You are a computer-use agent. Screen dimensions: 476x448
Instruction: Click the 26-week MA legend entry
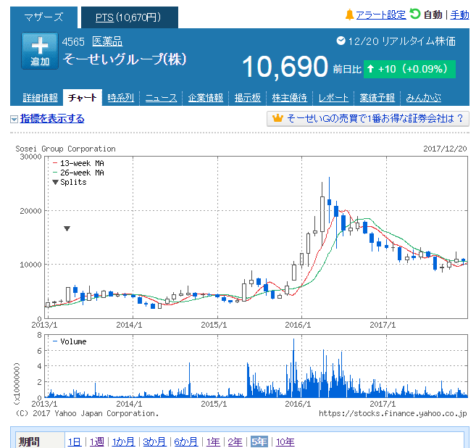click(x=78, y=173)
